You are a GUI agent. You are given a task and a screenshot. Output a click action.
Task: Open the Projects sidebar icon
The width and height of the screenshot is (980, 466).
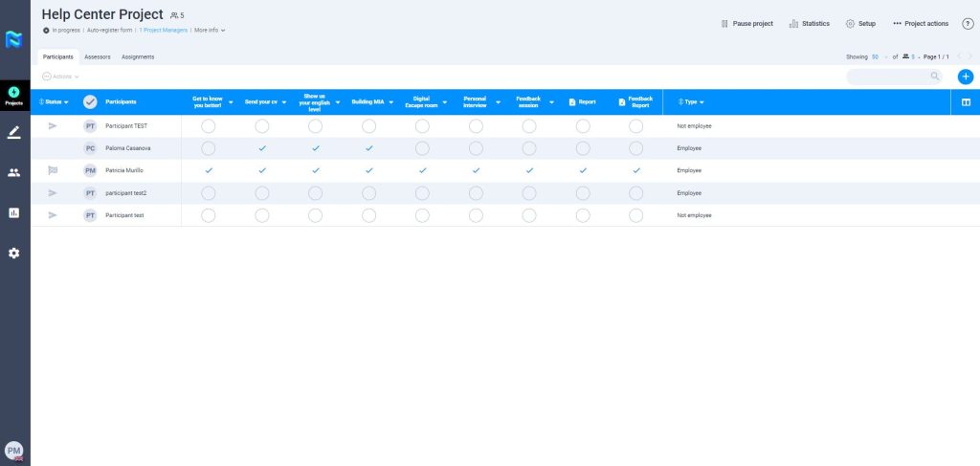tap(14, 95)
